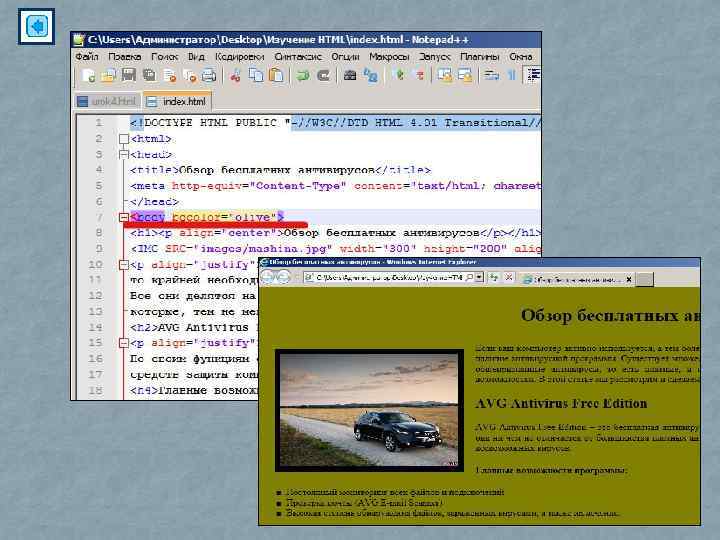Click the DOCTYPE declaration on line 1

coord(335,123)
